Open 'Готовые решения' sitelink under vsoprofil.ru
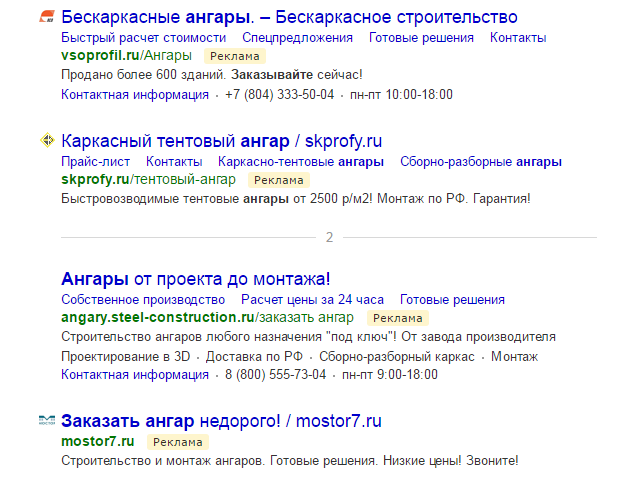Image resolution: width=626 pixels, height=485 pixels. point(421,38)
